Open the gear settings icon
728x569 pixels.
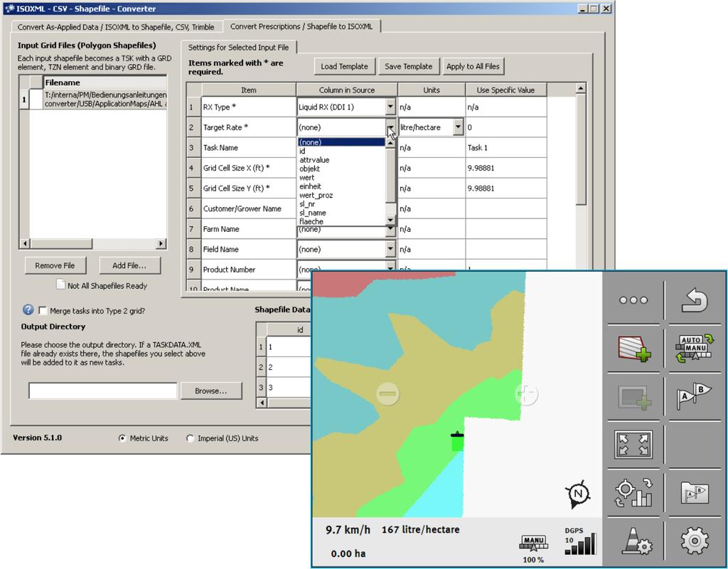[695, 541]
